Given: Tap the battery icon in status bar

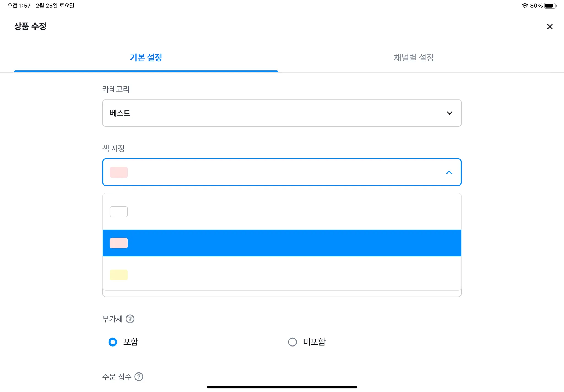Looking at the screenshot, I should pos(550,6).
